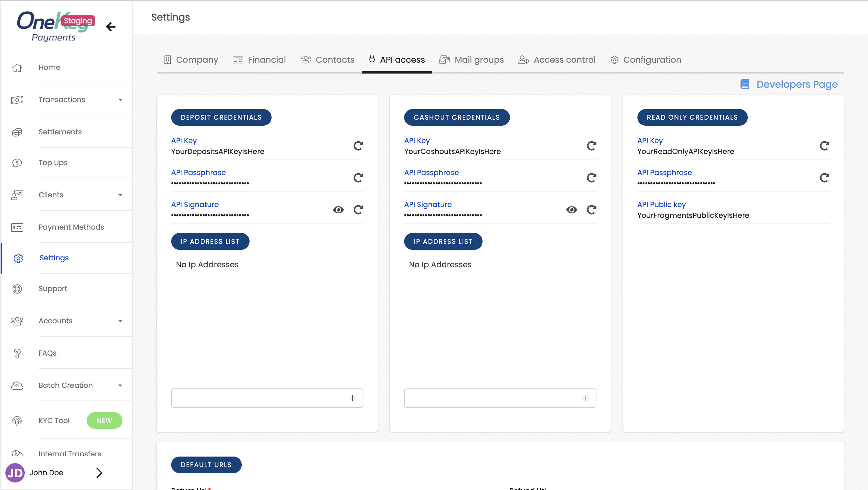This screenshot has height=490, width=868.
Task: Expand the Batch Creation menu
Action: pos(120,385)
